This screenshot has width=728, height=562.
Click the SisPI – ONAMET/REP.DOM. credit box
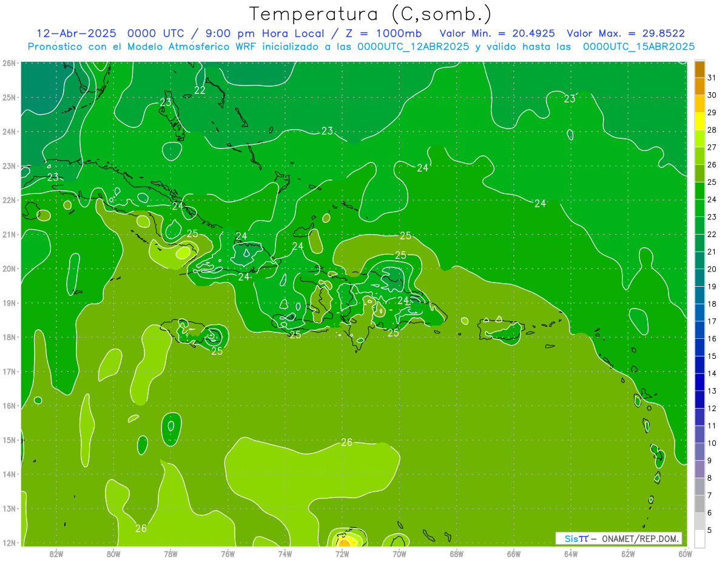(x=619, y=538)
